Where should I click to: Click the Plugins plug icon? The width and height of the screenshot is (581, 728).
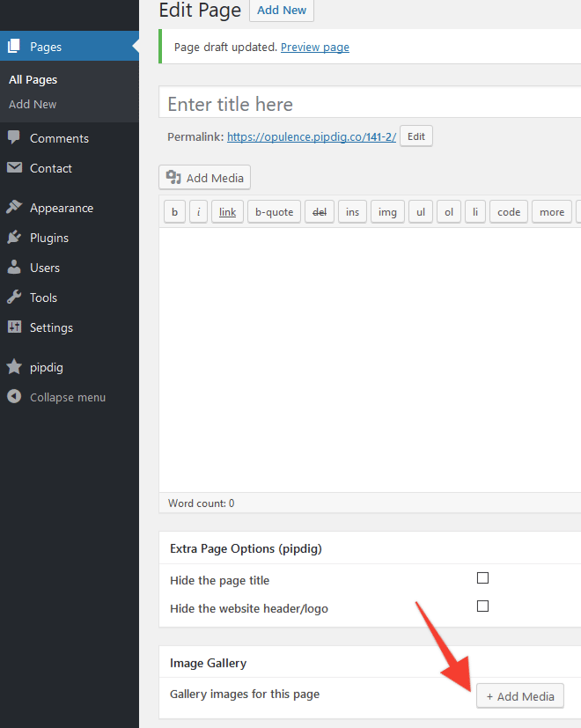pyautogui.click(x=14, y=238)
